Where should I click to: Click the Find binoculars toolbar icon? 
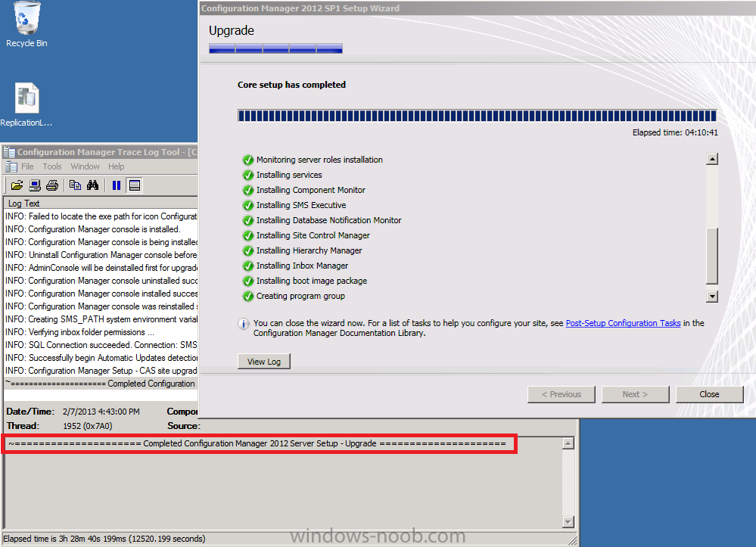coord(92,185)
